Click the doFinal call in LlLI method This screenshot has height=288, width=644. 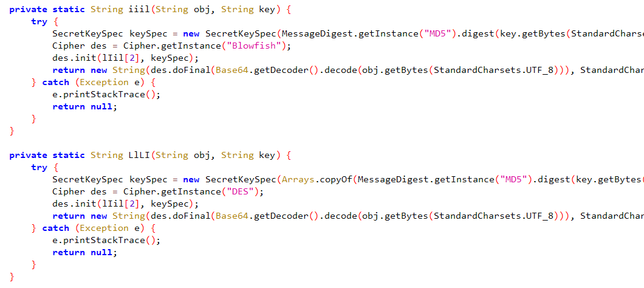191,216
